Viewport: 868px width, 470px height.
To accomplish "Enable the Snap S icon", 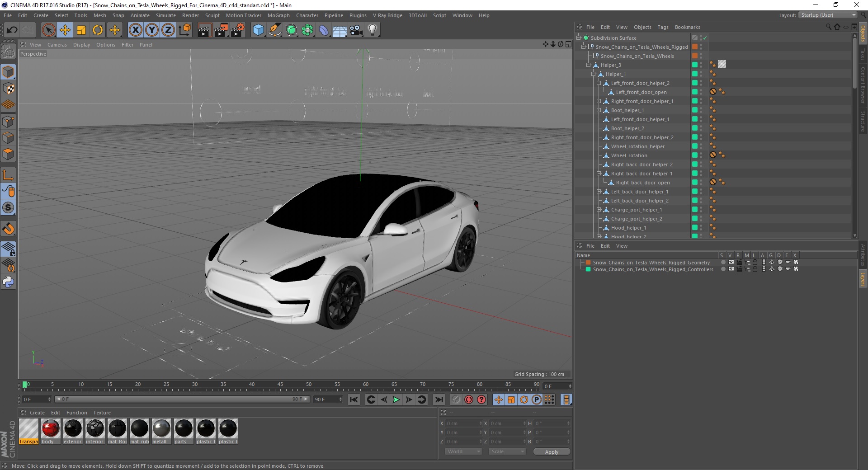I will click(x=8, y=208).
